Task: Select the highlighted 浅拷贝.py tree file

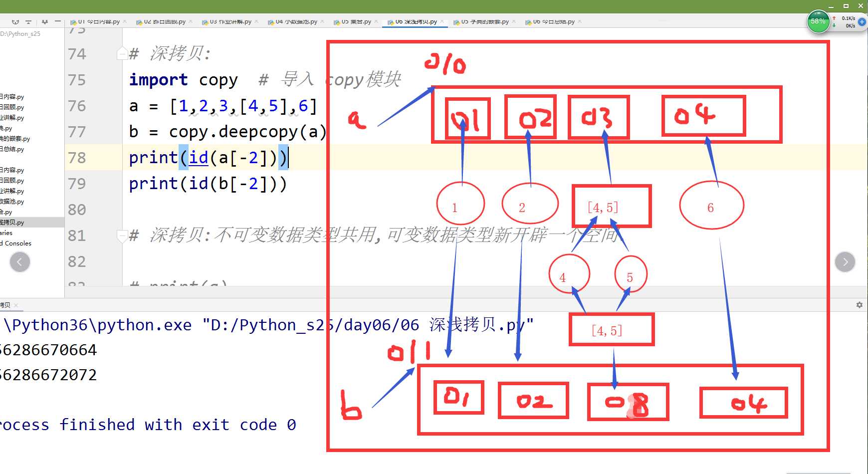Action: 12,223
